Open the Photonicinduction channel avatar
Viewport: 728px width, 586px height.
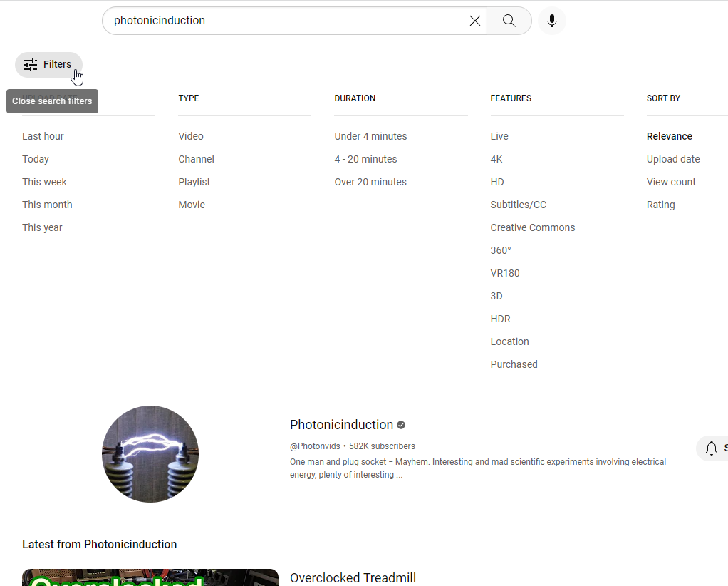(150, 454)
